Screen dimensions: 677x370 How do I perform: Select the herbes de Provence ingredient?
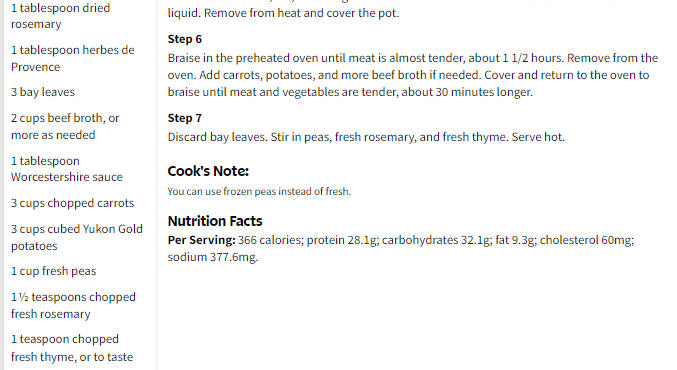click(x=73, y=58)
